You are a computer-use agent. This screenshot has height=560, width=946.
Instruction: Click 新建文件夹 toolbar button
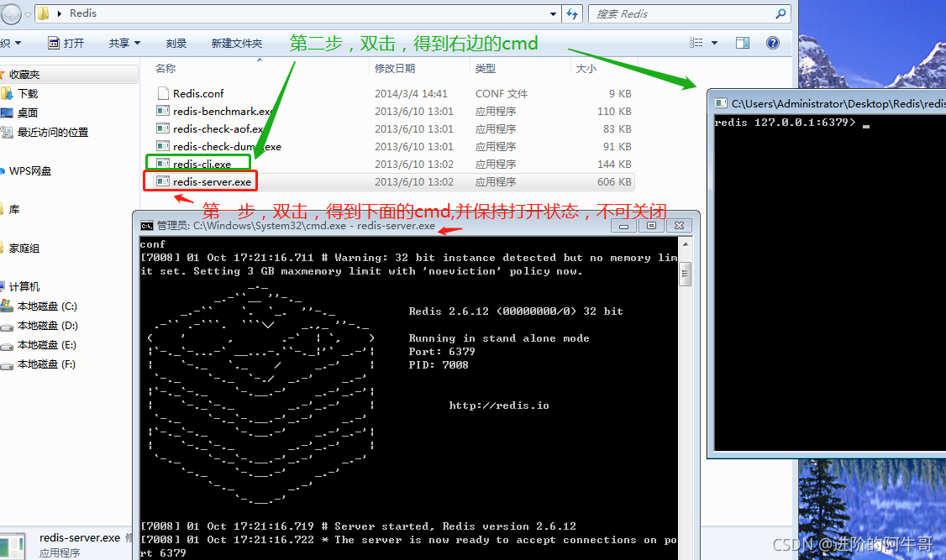[x=237, y=43]
